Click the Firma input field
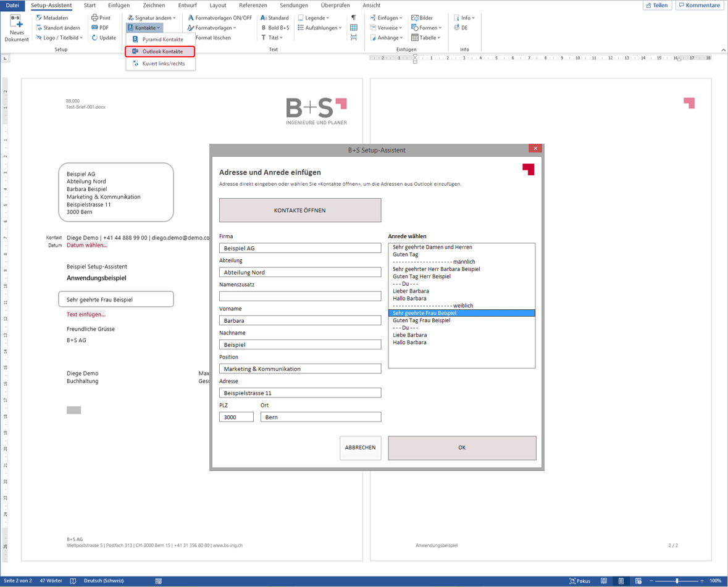Screen dimensions: 728x587 pyautogui.click(x=300, y=248)
